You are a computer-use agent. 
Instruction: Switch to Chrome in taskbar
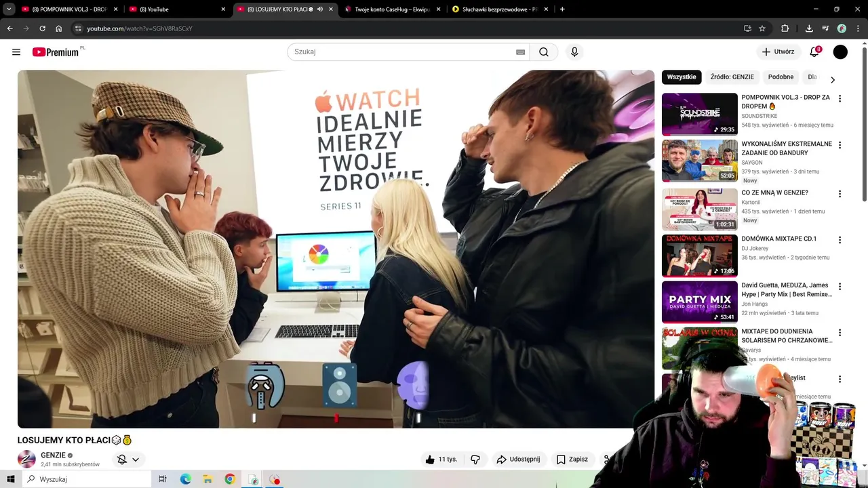tap(230, 479)
